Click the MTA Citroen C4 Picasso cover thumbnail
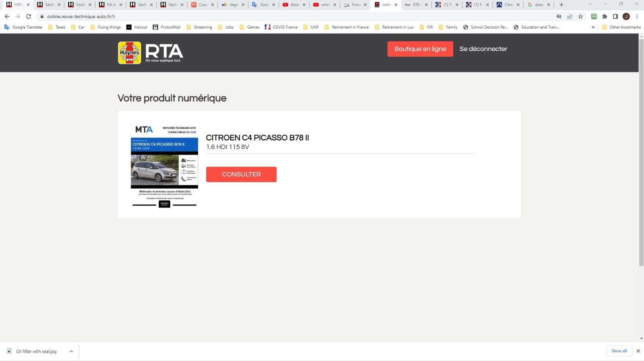The image size is (644, 361). coord(164,166)
